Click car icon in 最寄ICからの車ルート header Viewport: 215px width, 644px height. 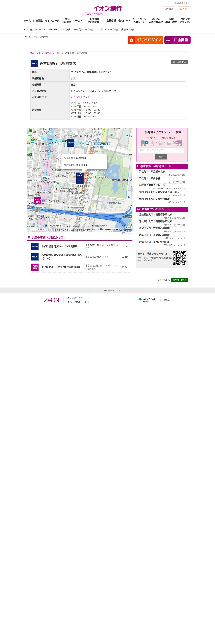click(138, 209)
